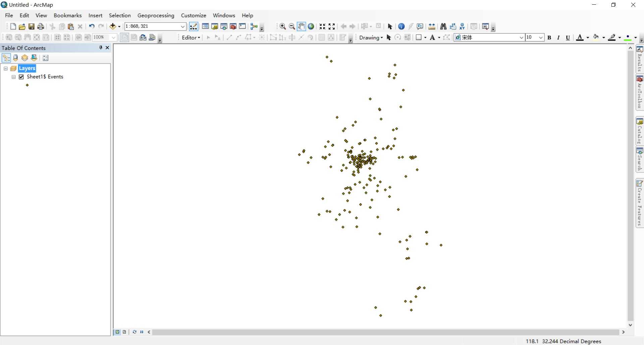Click the horizontal map scrollbar
The image size is (644, 345).
[386, 332]
